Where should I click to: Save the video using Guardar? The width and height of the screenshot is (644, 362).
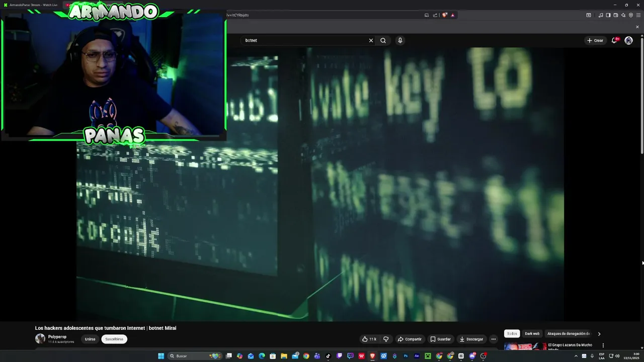point(440,339)
